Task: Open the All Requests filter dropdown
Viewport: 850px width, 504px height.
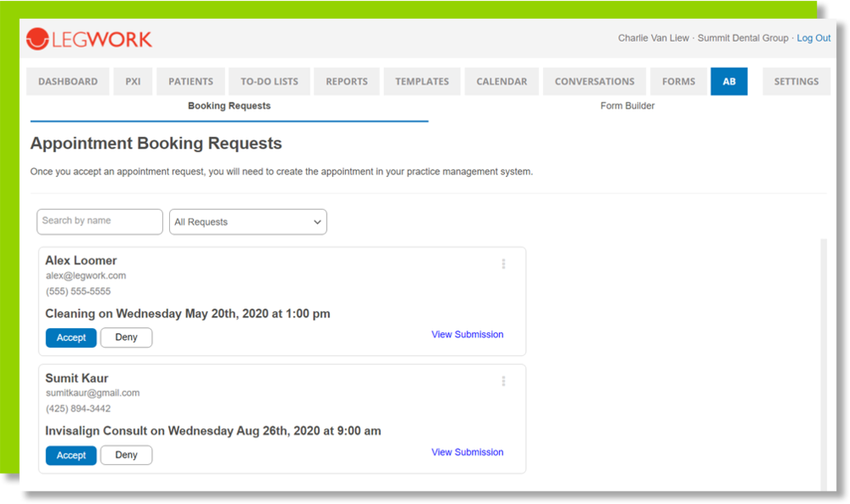Action: pyautogui.click(x=247, y=221)
